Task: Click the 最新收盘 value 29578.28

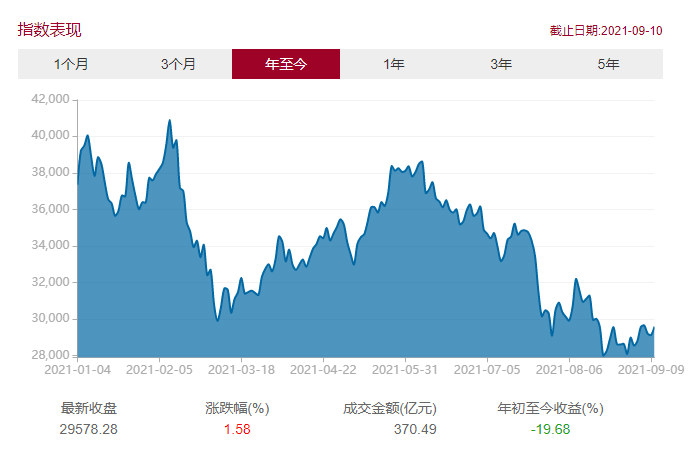Action: tap(89, 429)
